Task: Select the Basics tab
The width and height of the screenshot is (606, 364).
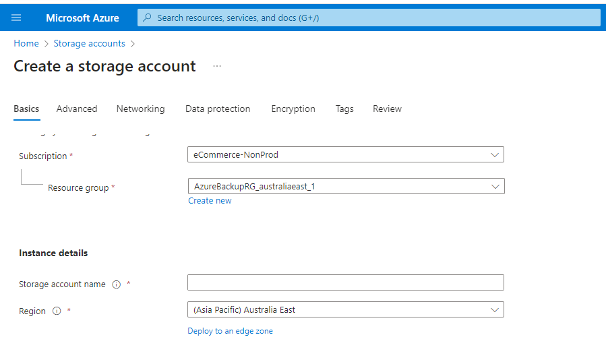Action: click(26, 109)
